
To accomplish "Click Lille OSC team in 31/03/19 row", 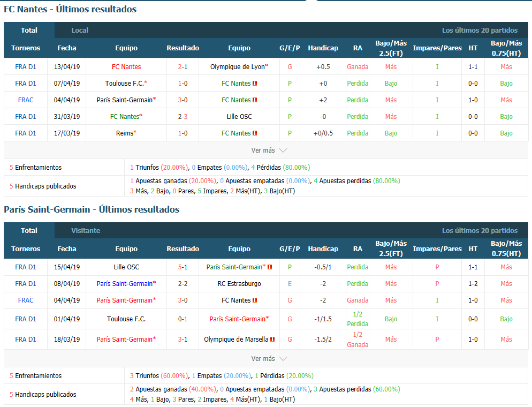I will click(x=239, y=117).
